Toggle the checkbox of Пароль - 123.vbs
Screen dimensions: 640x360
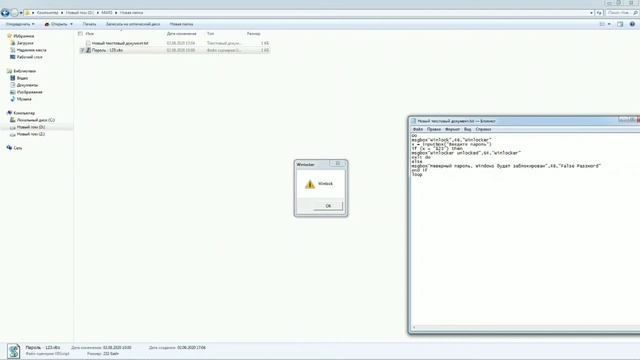pyautogui.click(x=82, y=50)
